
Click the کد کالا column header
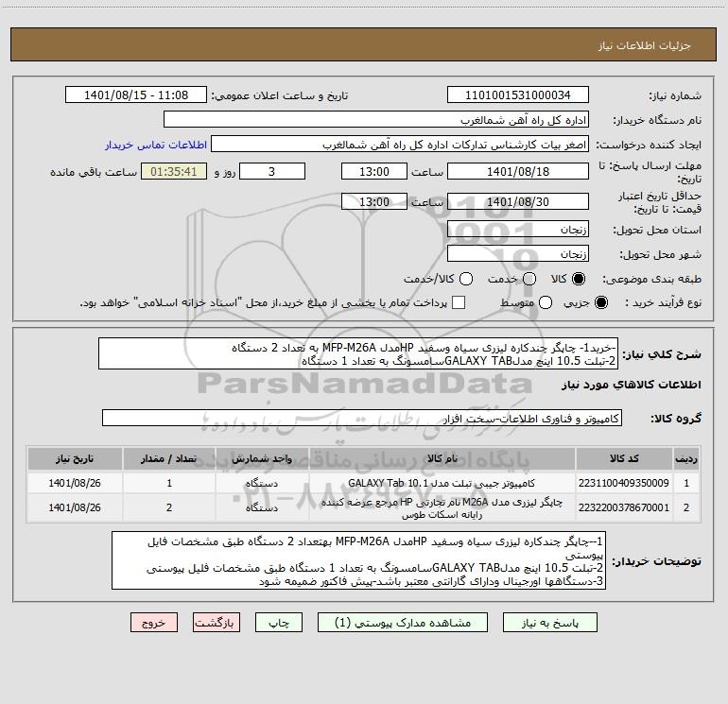(x=624, y=458)
